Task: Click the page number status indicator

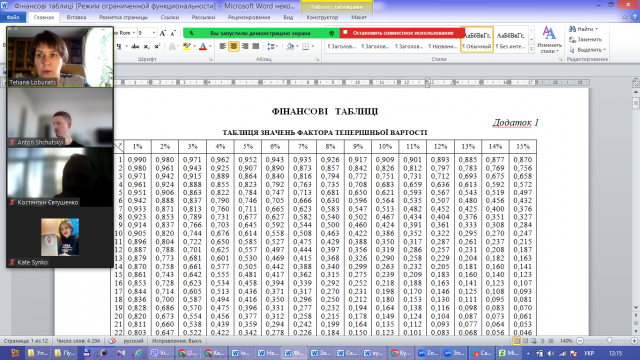Action: point(26,341)
